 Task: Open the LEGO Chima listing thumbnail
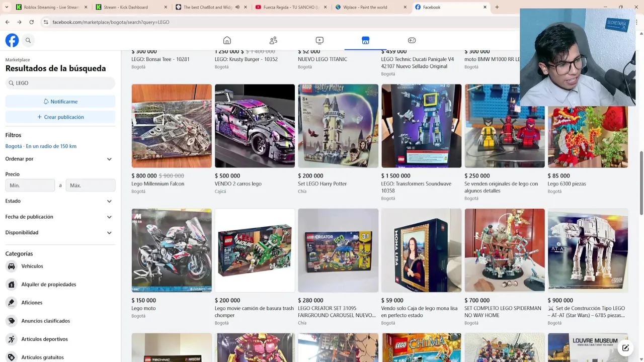[421, 347]
